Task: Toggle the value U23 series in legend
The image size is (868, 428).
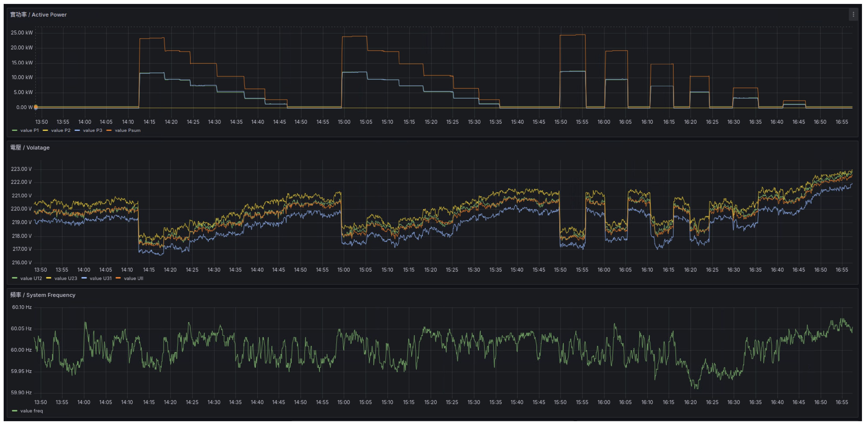Action: [66, 278]
